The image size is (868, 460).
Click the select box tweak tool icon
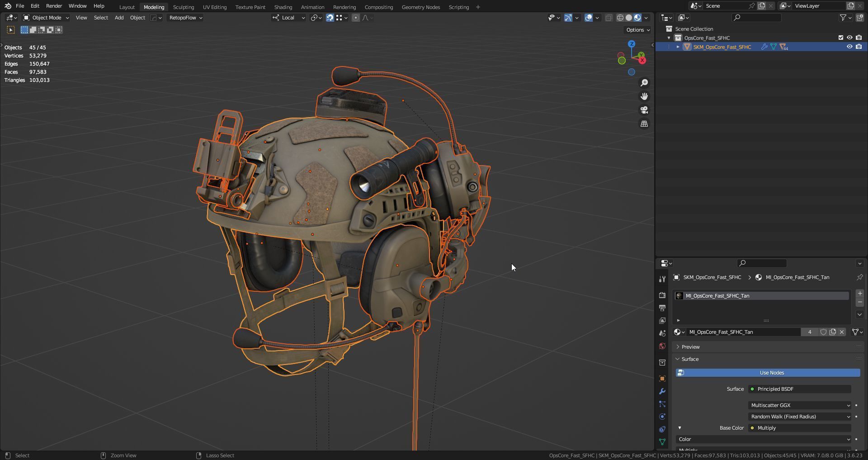pyautogui.click(x=11, y=30)
